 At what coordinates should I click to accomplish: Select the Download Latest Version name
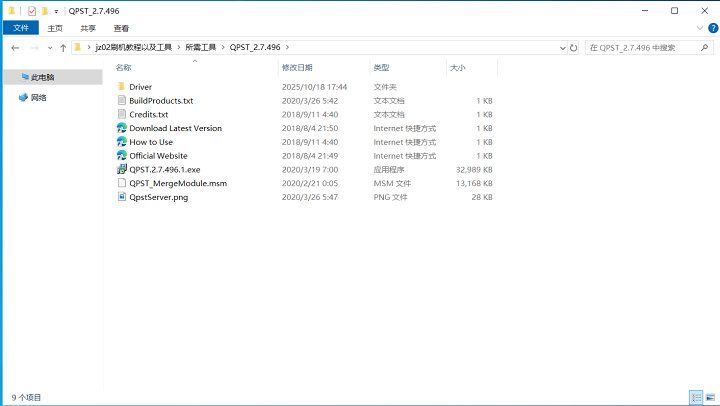click(x=175, y=128)
